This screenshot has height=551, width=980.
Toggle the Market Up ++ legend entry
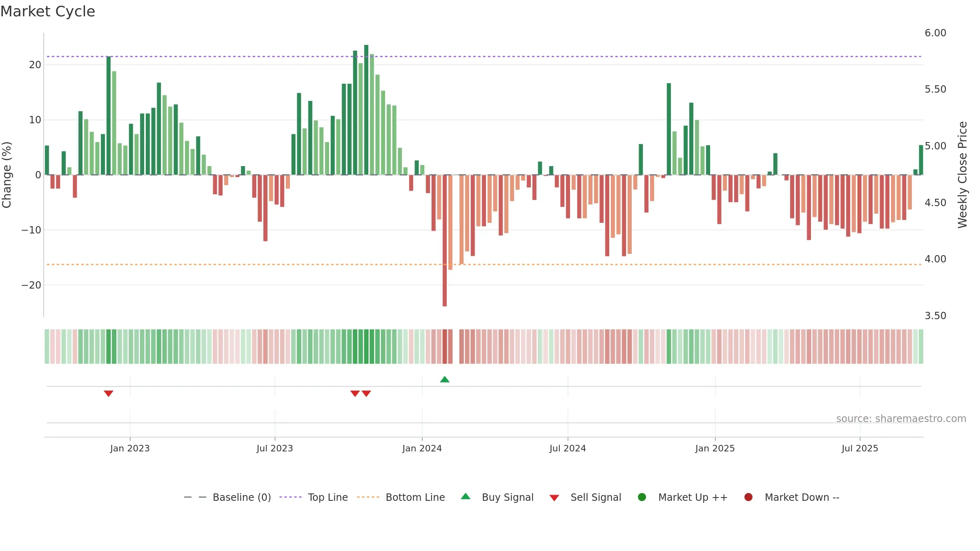coord(682,497)
